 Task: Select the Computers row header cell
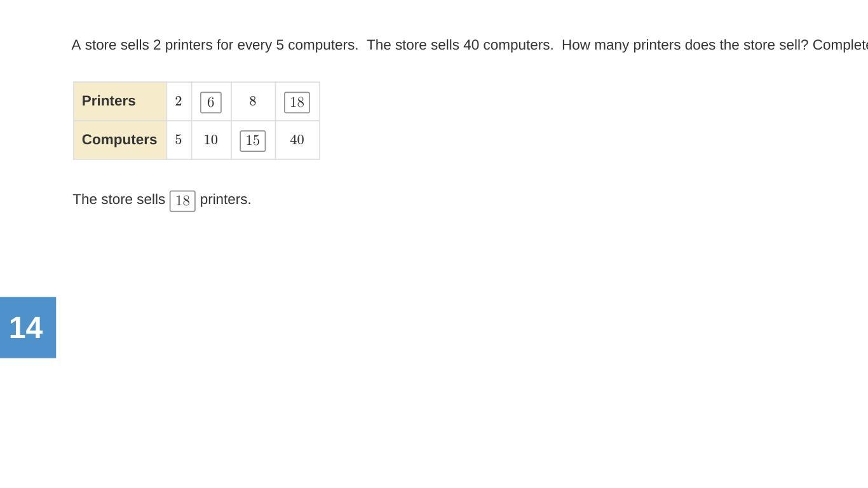[120, 140]
